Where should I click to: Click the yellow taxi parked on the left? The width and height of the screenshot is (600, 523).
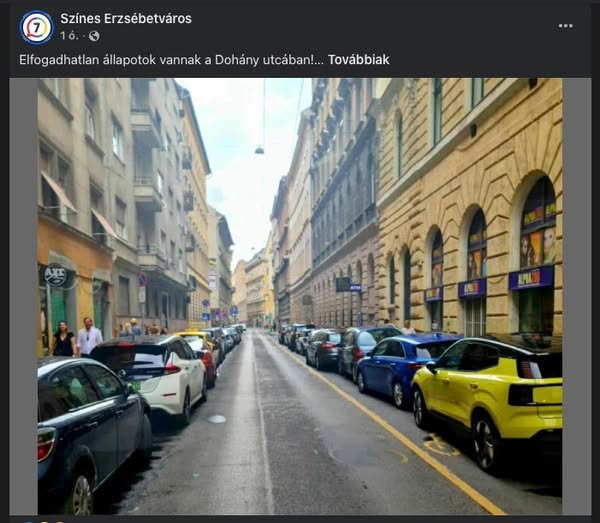(196, 339)
